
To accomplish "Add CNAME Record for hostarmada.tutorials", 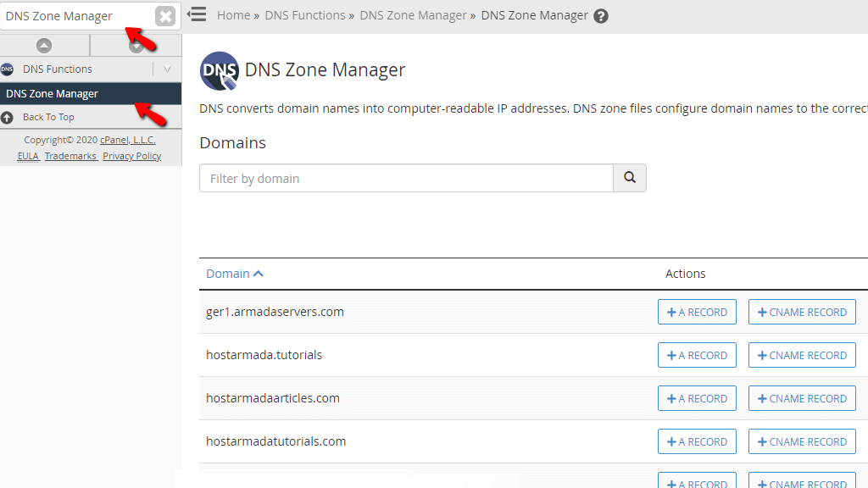I will (x=802, y=355).
